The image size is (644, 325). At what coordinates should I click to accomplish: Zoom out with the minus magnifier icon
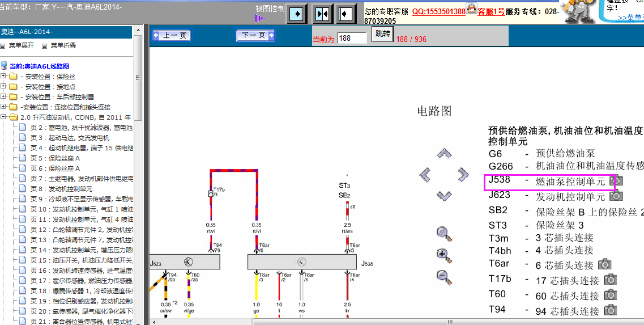(444, 277)
